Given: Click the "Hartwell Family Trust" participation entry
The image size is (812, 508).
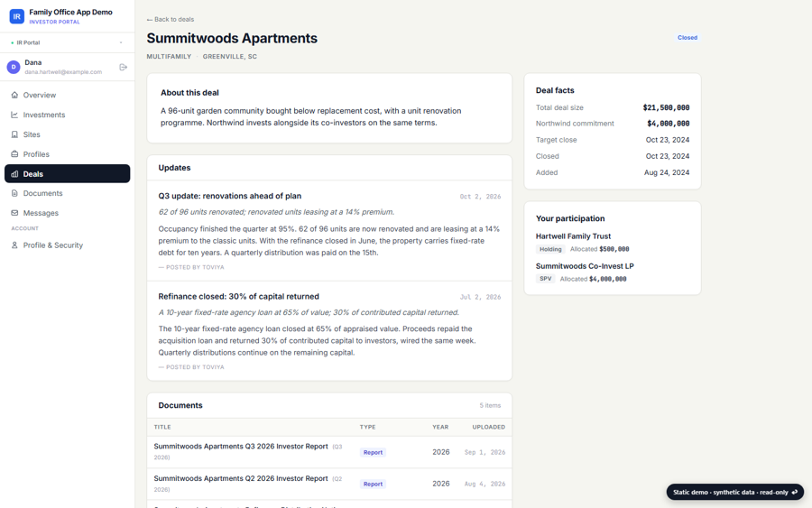Looking at the screenshot, I should click(573, 236).
